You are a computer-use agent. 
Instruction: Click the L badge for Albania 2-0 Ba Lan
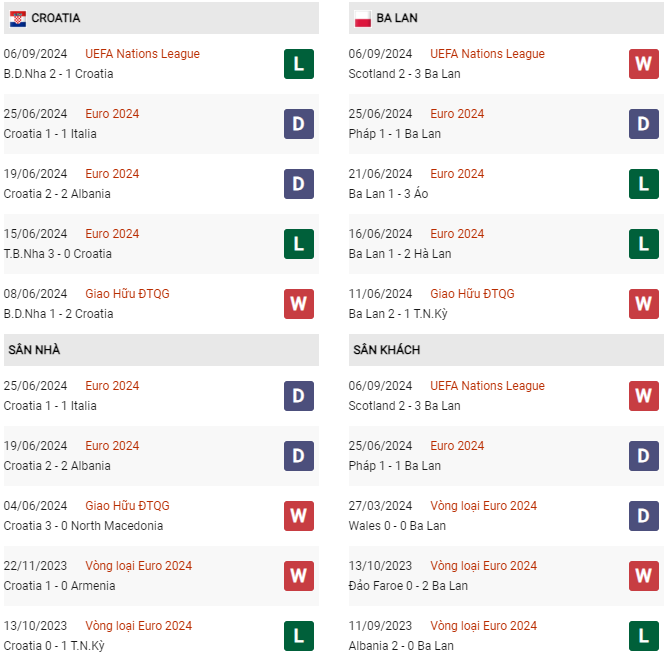pos(643,636)
